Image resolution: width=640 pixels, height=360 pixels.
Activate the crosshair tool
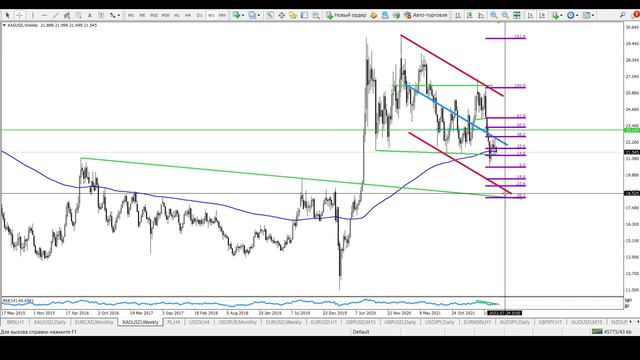pyautogui.click(x=19, y=15)
